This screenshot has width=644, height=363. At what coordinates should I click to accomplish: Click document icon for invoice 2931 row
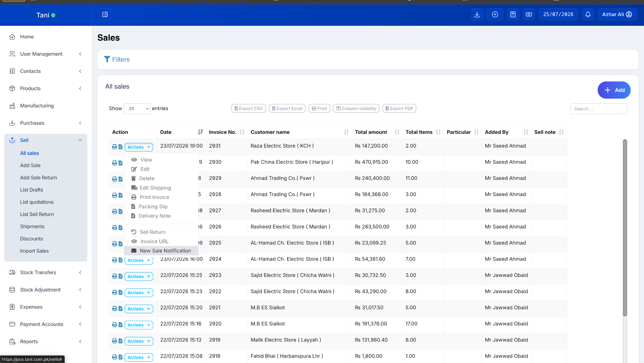120,147
